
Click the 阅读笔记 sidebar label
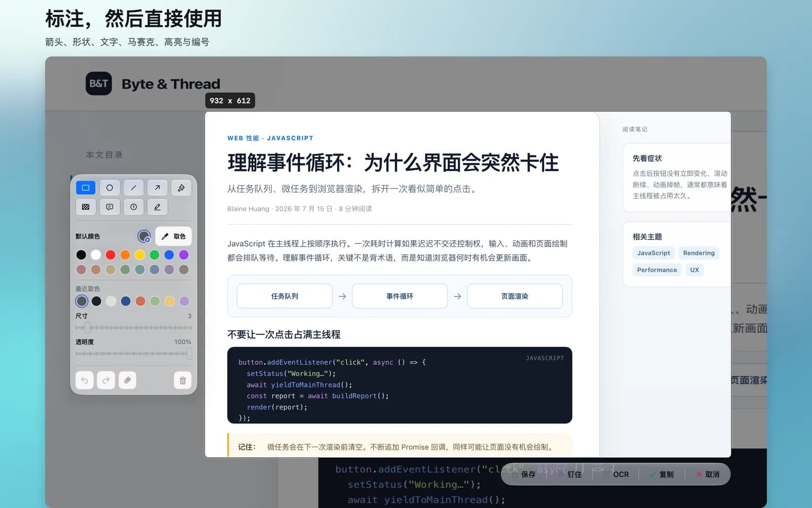point(635,130)
